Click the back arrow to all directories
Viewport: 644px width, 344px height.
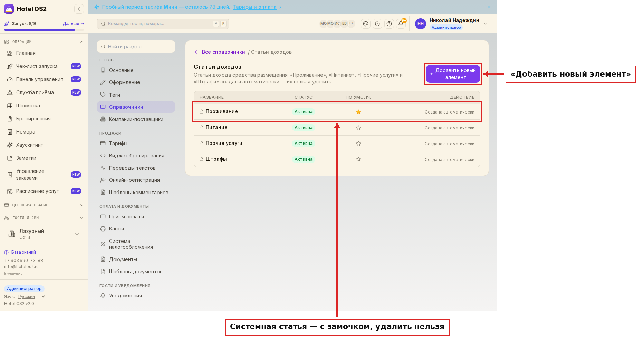(196, 52)
